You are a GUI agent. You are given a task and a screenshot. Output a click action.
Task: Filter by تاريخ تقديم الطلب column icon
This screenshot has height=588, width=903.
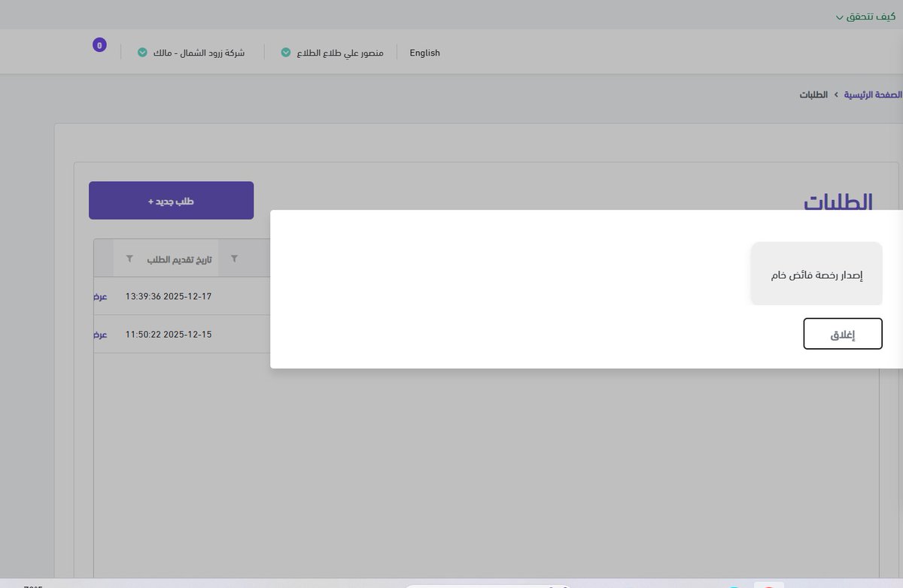(129, 259)
